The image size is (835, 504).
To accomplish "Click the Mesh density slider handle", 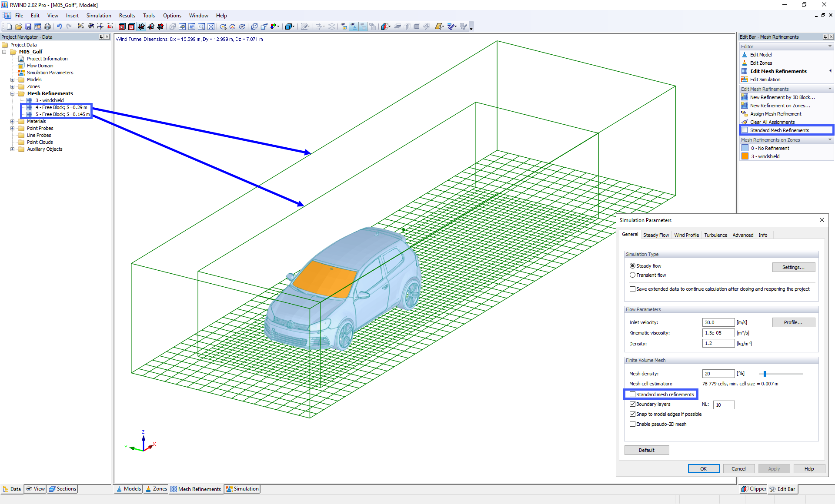I will (x=765, y=374).
